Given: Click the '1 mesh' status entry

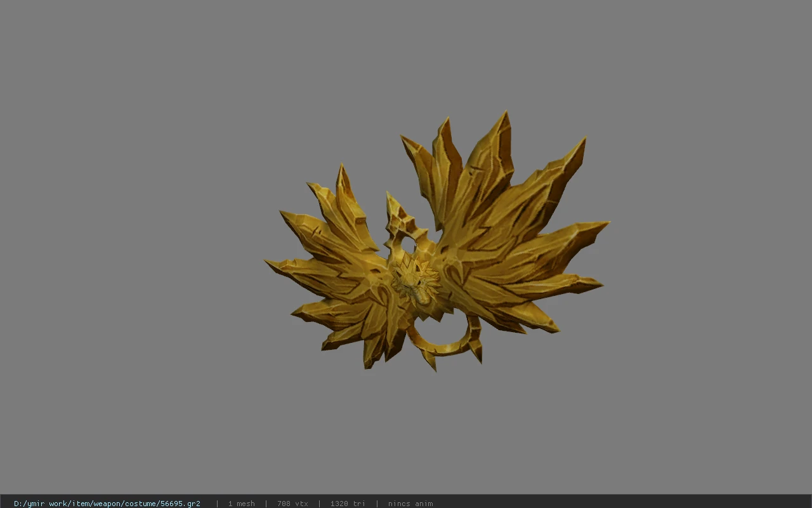Looking at the screenshot, I should 242,504.
